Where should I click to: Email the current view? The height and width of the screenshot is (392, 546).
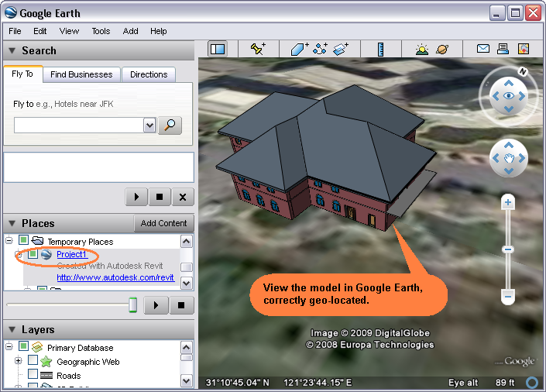click(483, 49)
